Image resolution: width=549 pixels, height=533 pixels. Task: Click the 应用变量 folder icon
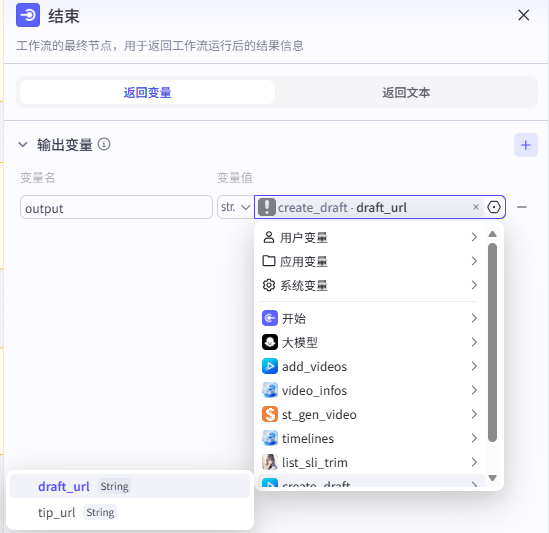(269, 261)
